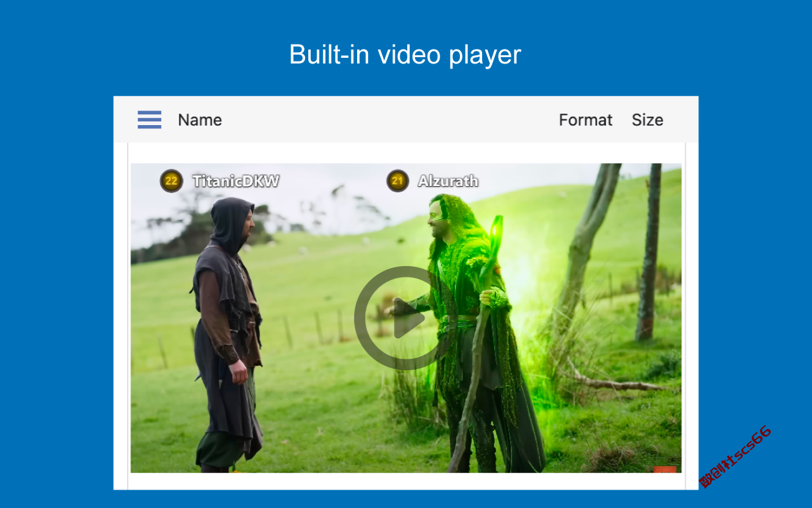The width and height of the screenshot is (812, 508).
Task: Click the level 22 badge icon
Action: click(171, 181)
